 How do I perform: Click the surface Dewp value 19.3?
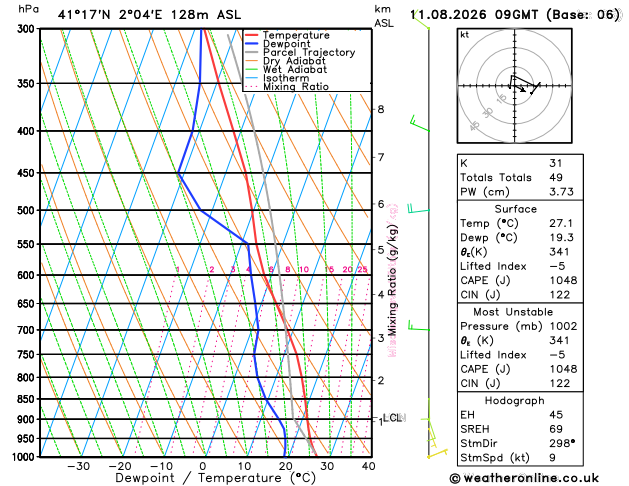click(x=561, y=237)
